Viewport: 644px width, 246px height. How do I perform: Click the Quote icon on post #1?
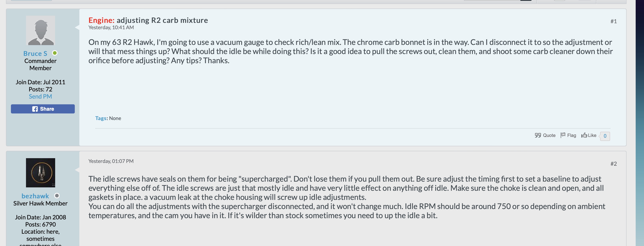(x=538, y=135)
